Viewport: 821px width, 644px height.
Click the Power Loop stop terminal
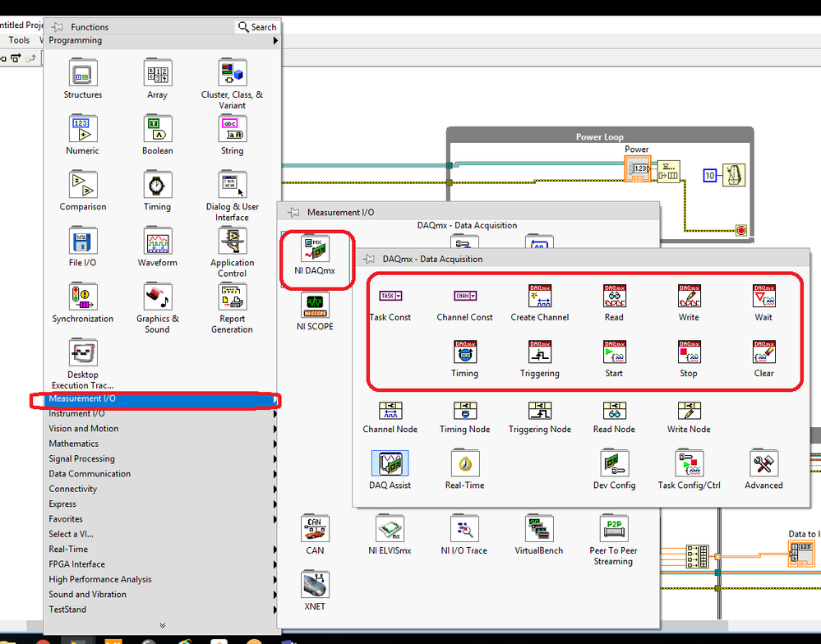(741, 230)
